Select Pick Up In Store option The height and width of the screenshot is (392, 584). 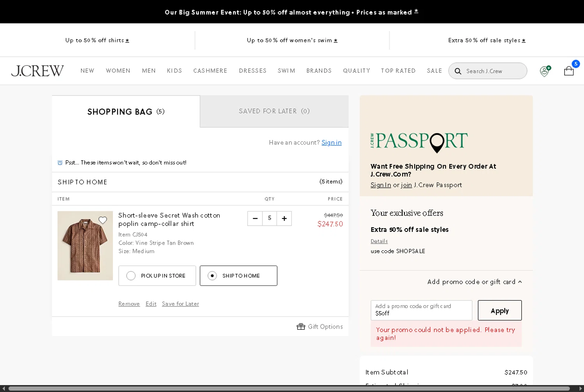pyautogui.click(x=157, y=276)
